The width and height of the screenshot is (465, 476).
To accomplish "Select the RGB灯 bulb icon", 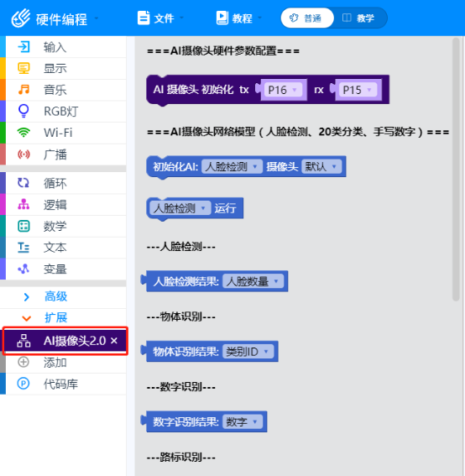I will 24,111.
